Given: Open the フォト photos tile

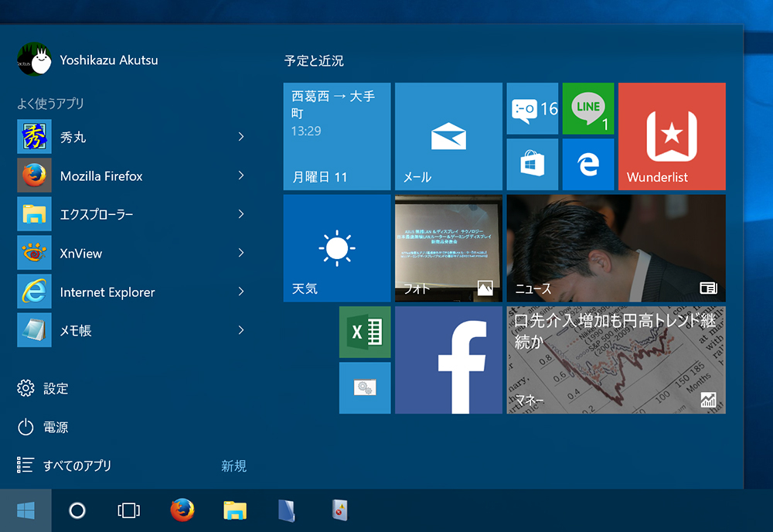Looking at the screenshot, I should point(448,247).
